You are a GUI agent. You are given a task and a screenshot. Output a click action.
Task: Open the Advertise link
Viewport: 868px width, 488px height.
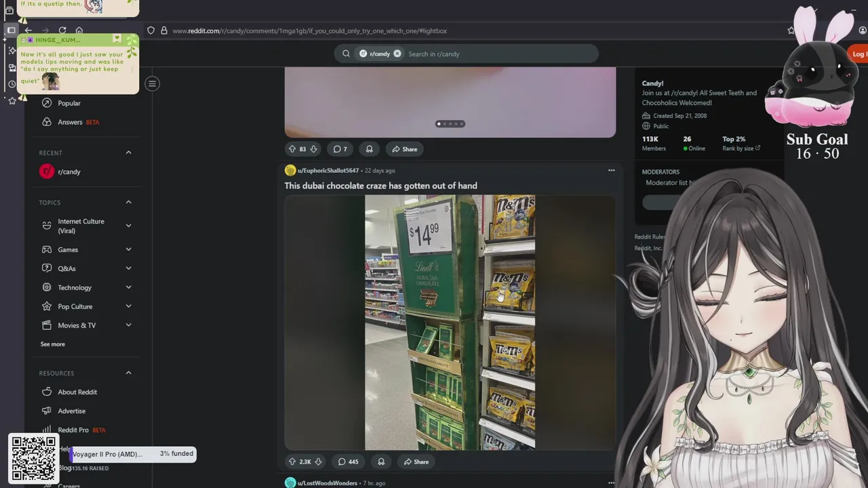(x=71, y=411)
